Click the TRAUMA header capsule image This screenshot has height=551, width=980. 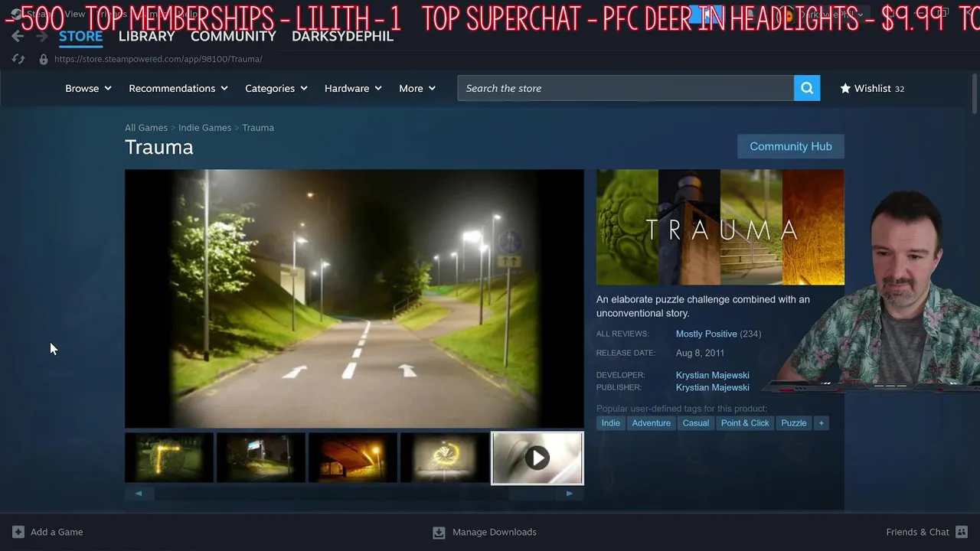(720, 227)
